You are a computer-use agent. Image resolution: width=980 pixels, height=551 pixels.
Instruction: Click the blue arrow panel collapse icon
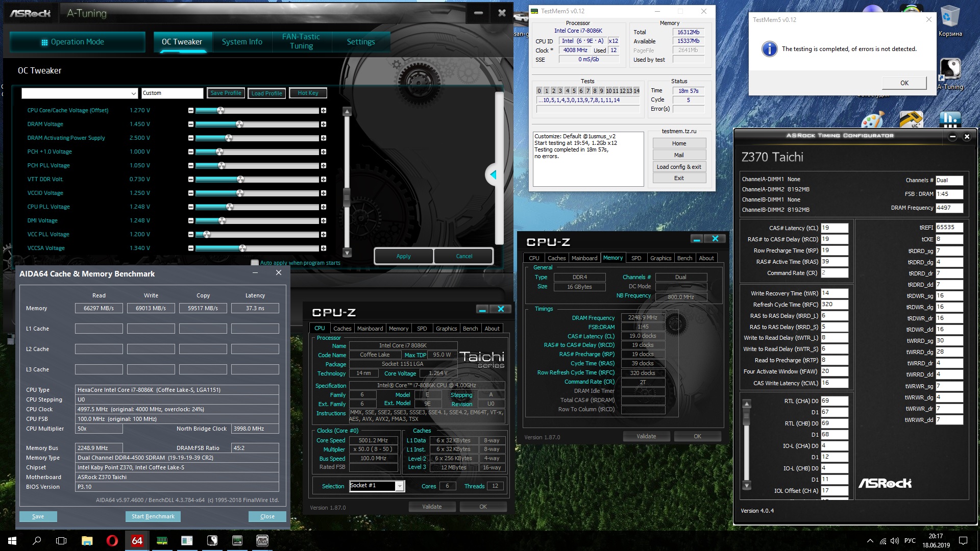(493, 174)
